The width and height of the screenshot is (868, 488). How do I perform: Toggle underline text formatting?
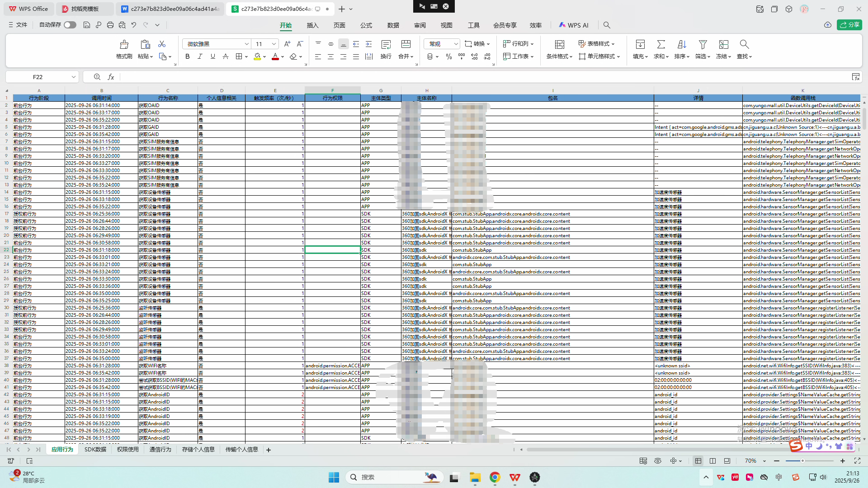(x=212, y=56)
